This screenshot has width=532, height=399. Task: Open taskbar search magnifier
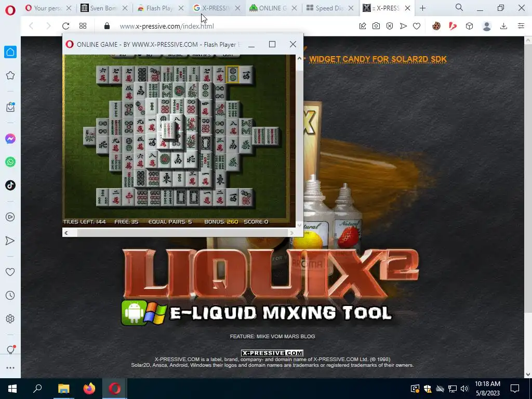pos(37,389)
